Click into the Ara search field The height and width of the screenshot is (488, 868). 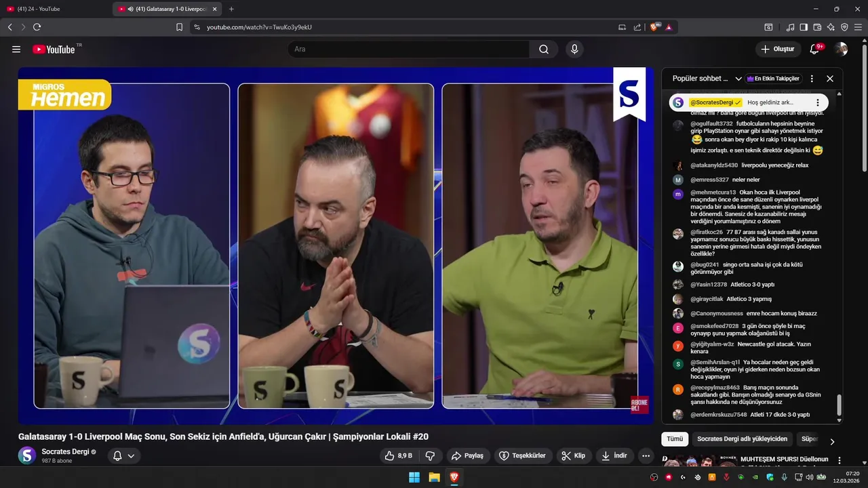410,49
